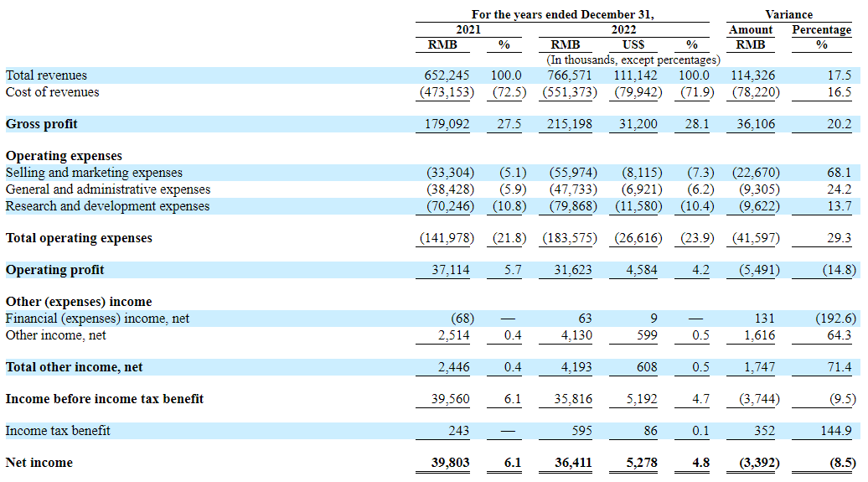Select 2021 net income value 39,803
The width and height of the screenshot is (868, 482).
pyautogui.click(x=448, y=463)
